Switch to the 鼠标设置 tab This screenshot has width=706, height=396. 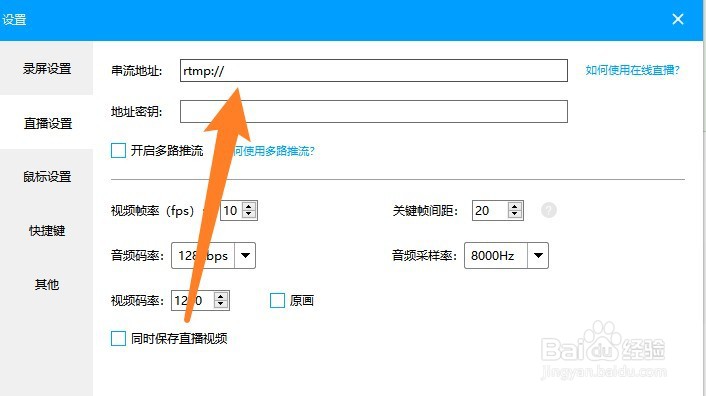coord(47,176)
